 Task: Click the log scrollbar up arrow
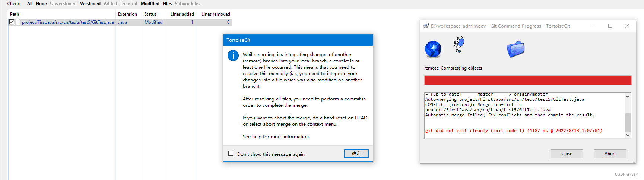(628, 96)
